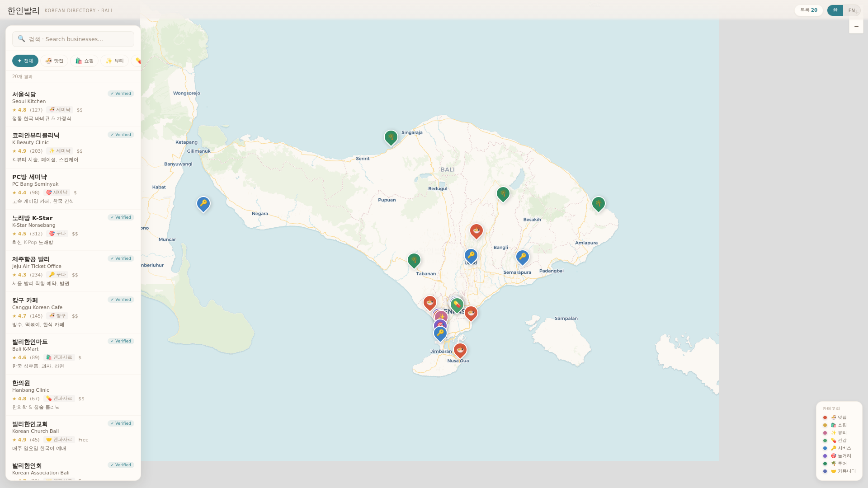This screenshot has width=868, height=488.
Task: Open the K-Beauty Clinic listing
Action: 73,147
